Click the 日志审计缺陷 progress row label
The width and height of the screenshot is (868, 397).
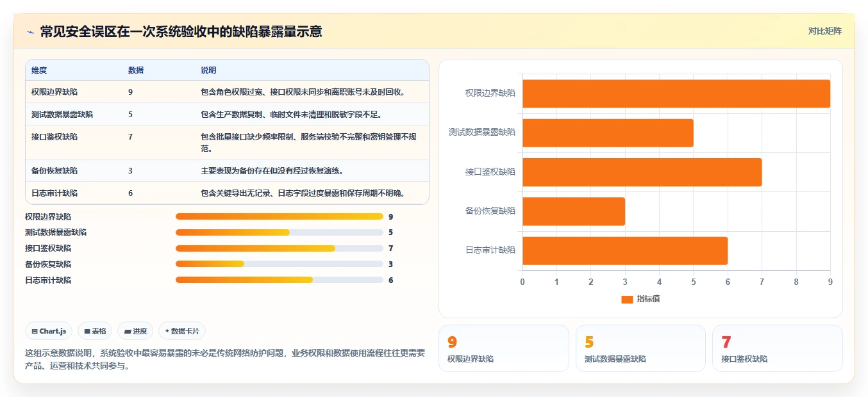click(x=48, y=280)
